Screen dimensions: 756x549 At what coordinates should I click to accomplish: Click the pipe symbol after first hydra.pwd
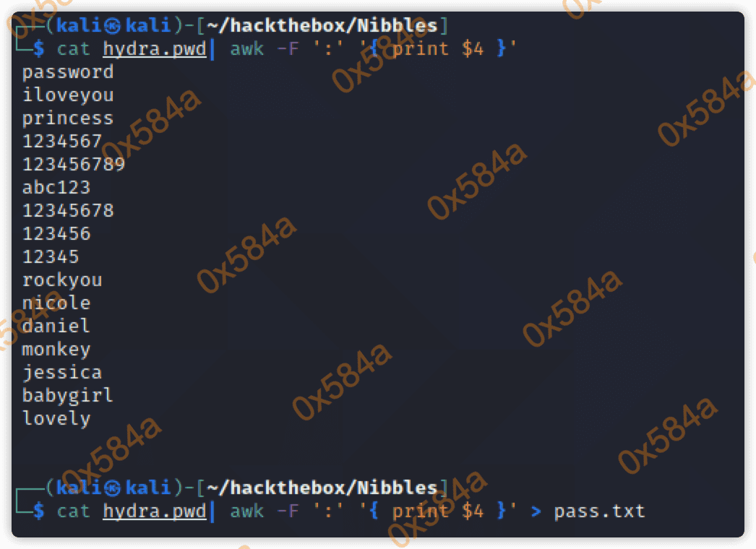coord(212,49)
